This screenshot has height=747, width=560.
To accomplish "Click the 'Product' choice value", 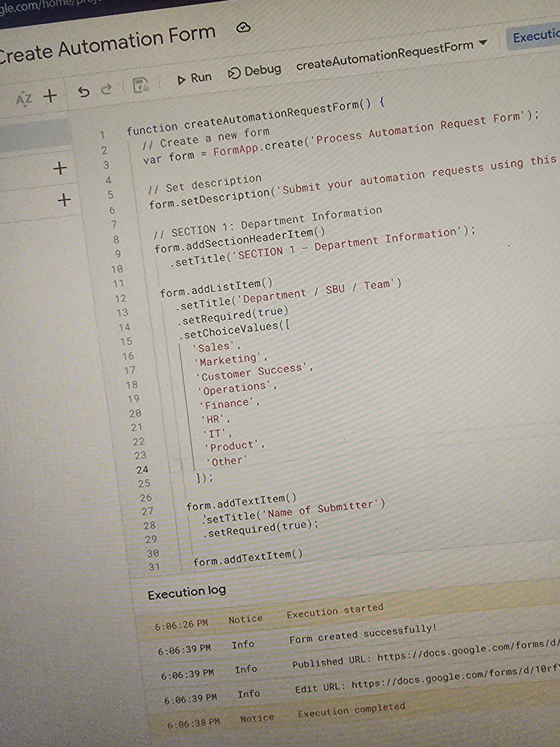I will tap(236, 447).
